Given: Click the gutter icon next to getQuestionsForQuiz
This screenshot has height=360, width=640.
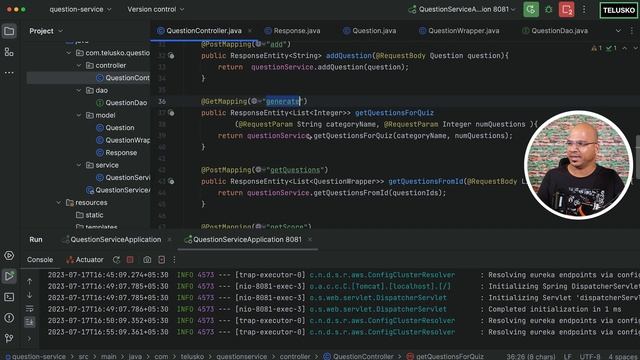Looking at the screenshot, I should click(171, 113).
